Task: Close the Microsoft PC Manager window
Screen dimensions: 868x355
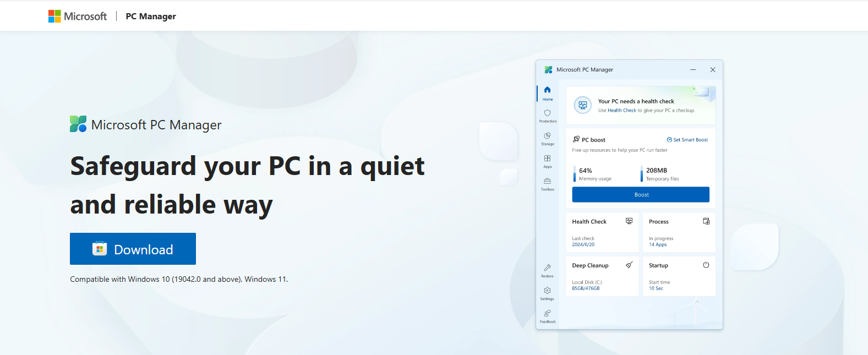Action: click(712, 70)
